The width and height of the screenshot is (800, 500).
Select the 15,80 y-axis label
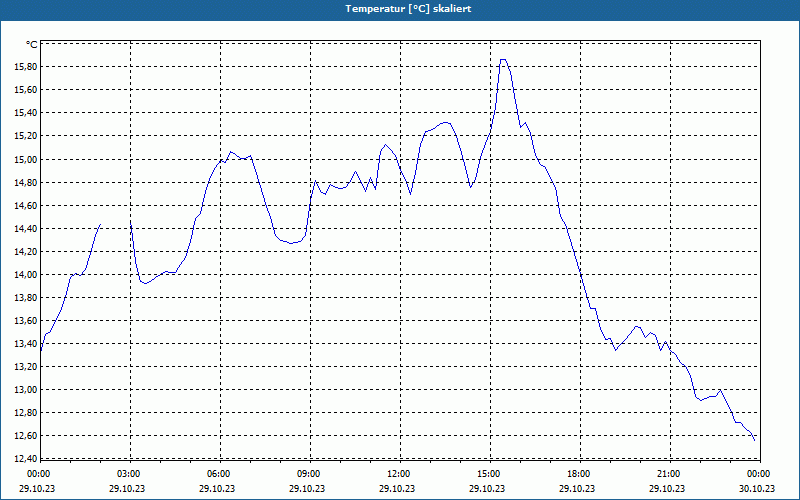pyautogui.click(x=25, y=67)
